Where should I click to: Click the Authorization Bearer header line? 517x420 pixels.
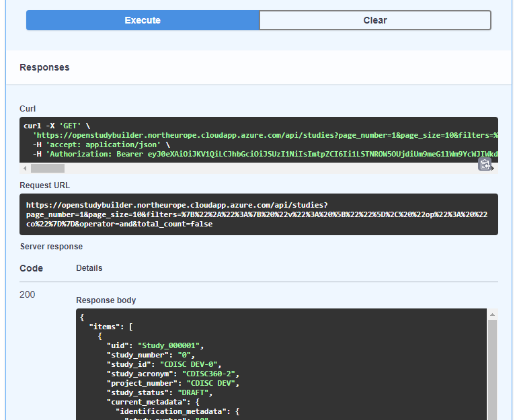click(265, 154)
